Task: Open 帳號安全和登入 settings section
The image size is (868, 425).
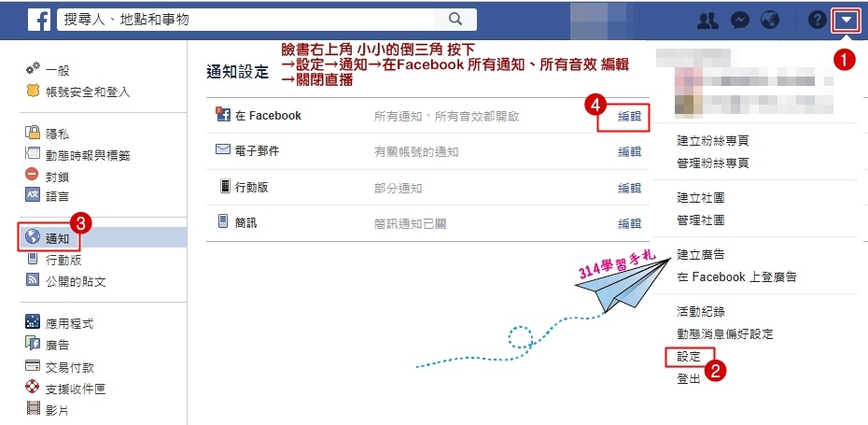Action: coord(88,92)
